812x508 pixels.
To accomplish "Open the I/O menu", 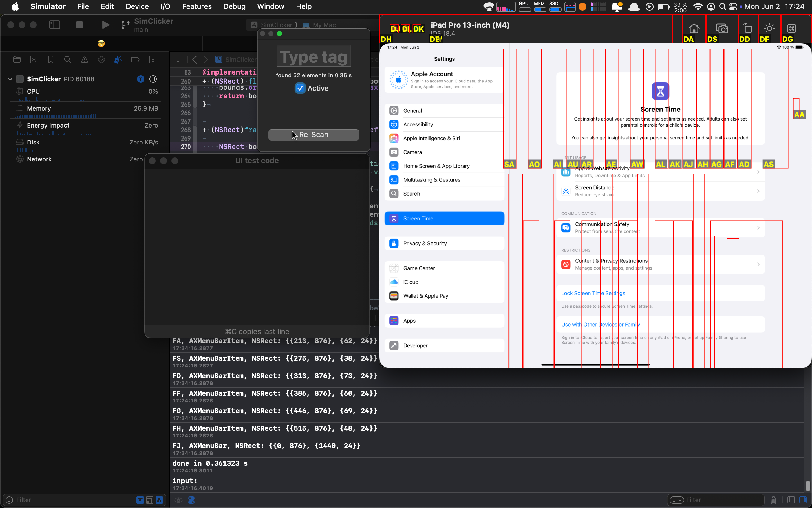I will coord(165,6).
